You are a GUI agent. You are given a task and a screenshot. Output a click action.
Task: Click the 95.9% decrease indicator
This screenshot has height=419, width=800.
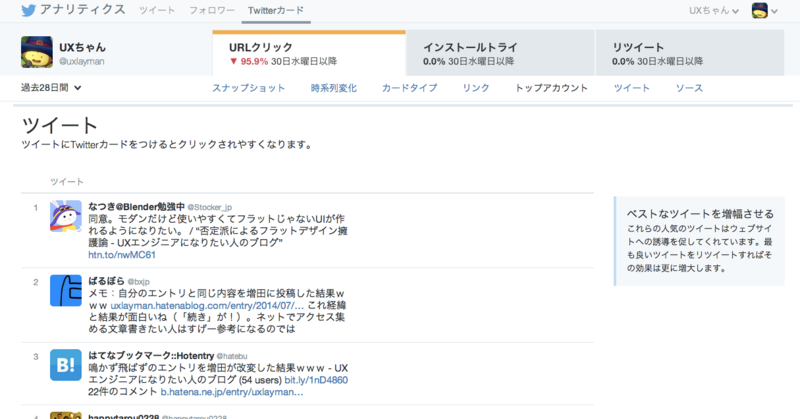[248, 61]
